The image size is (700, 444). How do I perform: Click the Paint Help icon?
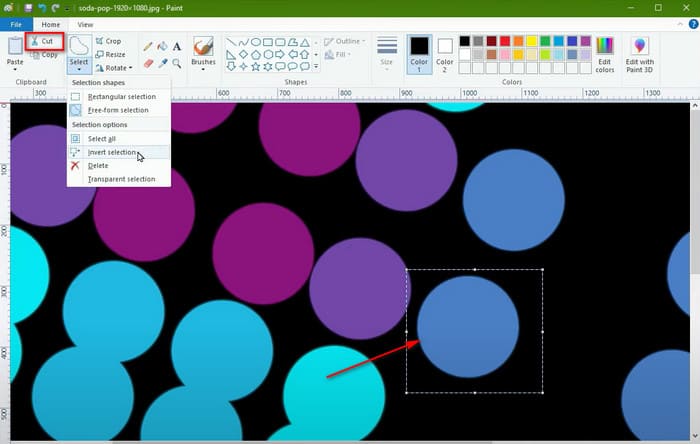(x=693, y=25)
